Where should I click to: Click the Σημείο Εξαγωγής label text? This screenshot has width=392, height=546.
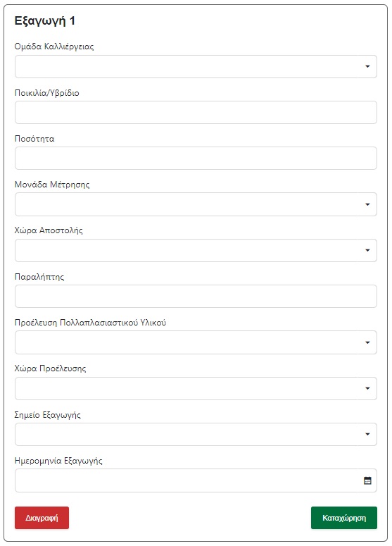pos(48,415)
